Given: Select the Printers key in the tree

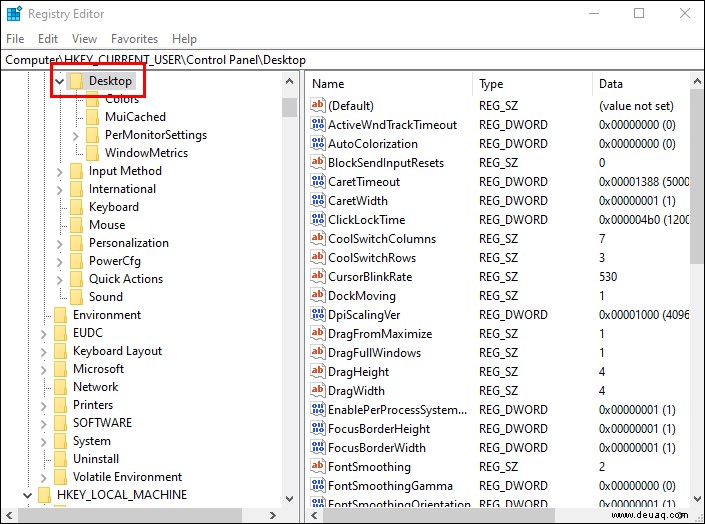Looking at the screenshot, I should [93, 405].
